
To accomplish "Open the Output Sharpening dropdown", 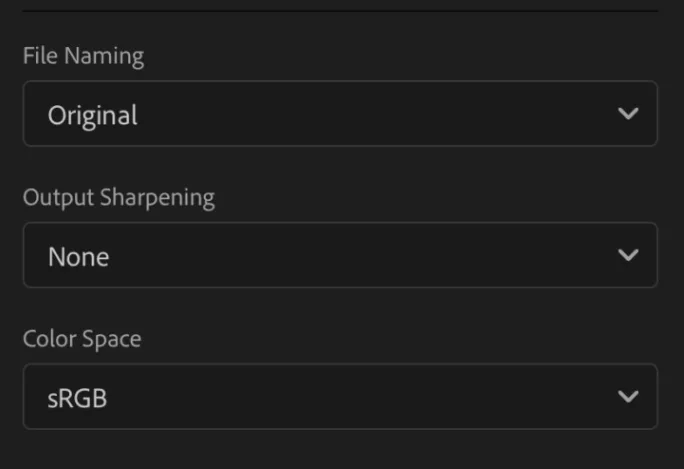I will 340,255.
